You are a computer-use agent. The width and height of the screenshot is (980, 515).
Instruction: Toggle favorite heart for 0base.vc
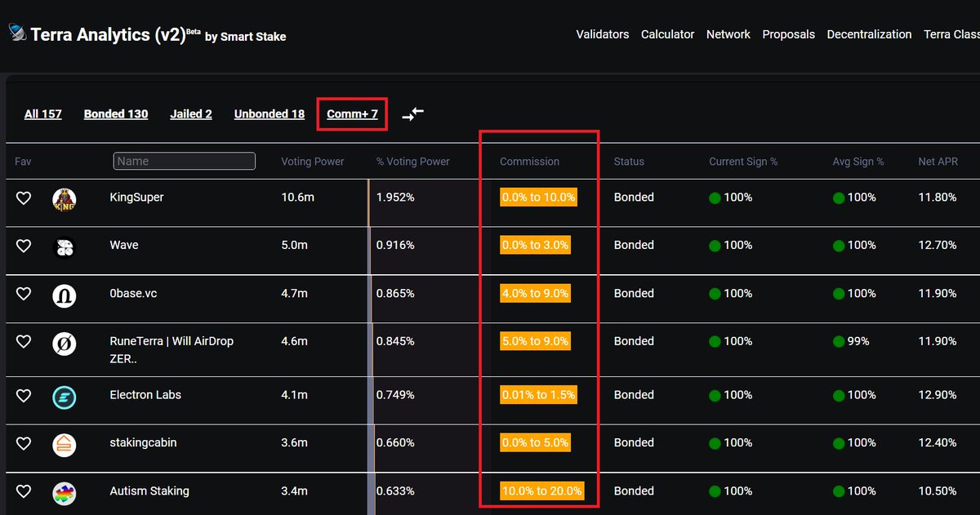(24, 294)
